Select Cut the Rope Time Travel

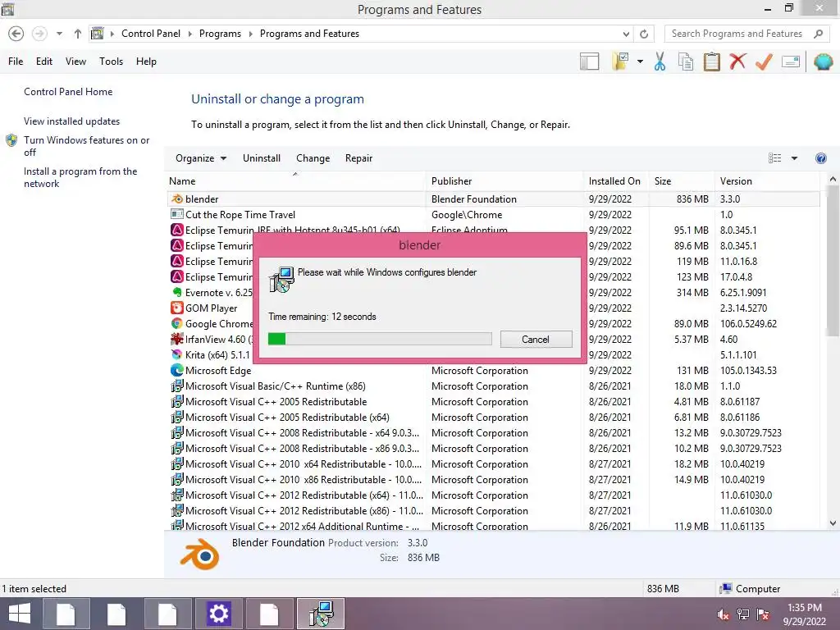(493, 214)
